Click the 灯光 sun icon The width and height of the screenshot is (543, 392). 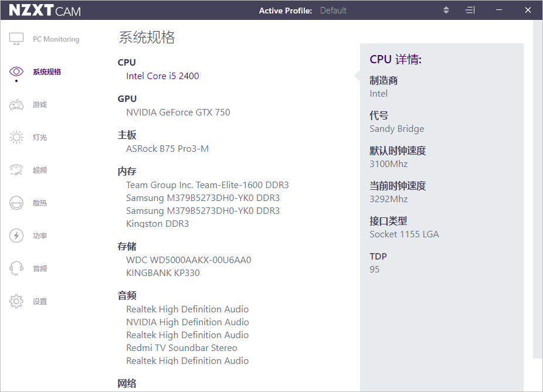point(16,138)
